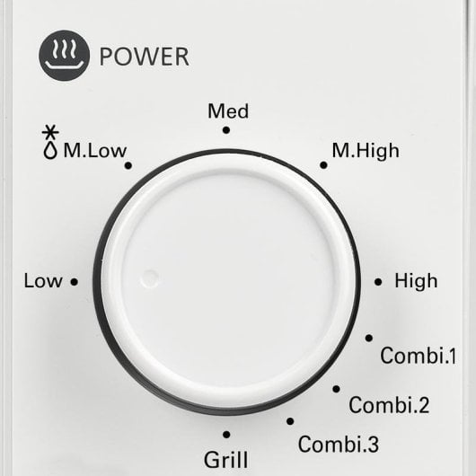Click the Grill position dot
This screenshot has width=476, height=476.
click(x=226, y=435)
